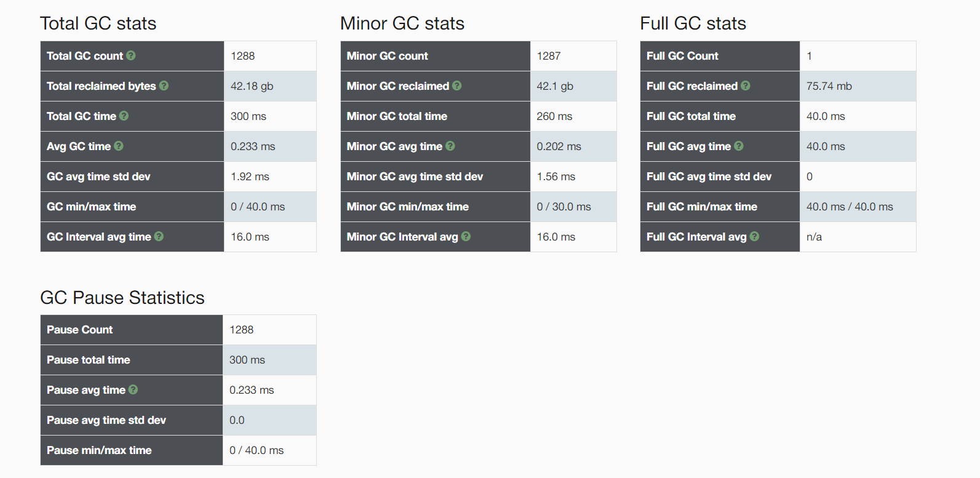Click question mark beside Full GC Interval avg
This screenshot has height=478, width=980.
(x=754, y=236)
